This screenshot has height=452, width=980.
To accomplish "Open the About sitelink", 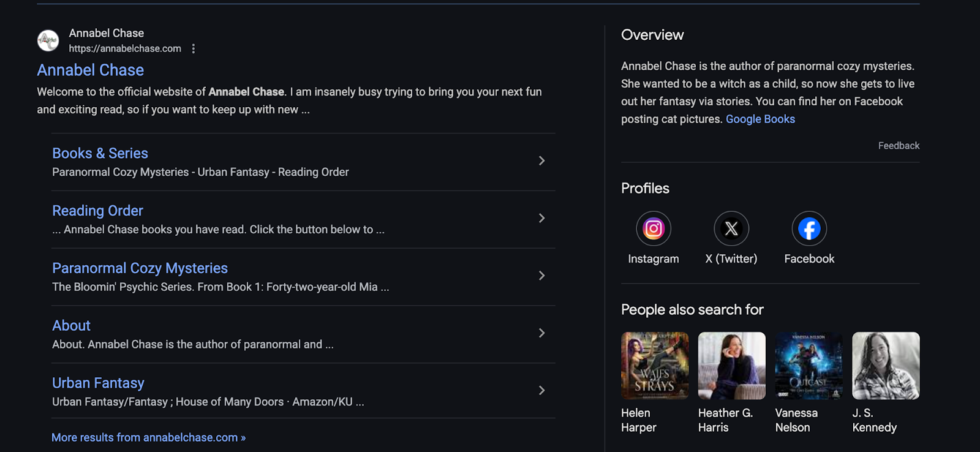I will (x=71, y=326).
